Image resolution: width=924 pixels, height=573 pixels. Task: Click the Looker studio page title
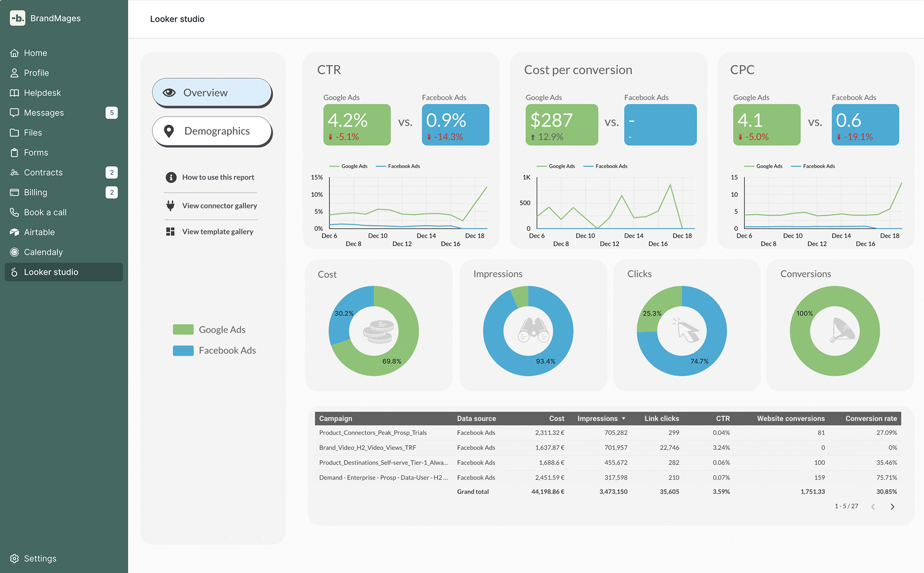point(177,19)
